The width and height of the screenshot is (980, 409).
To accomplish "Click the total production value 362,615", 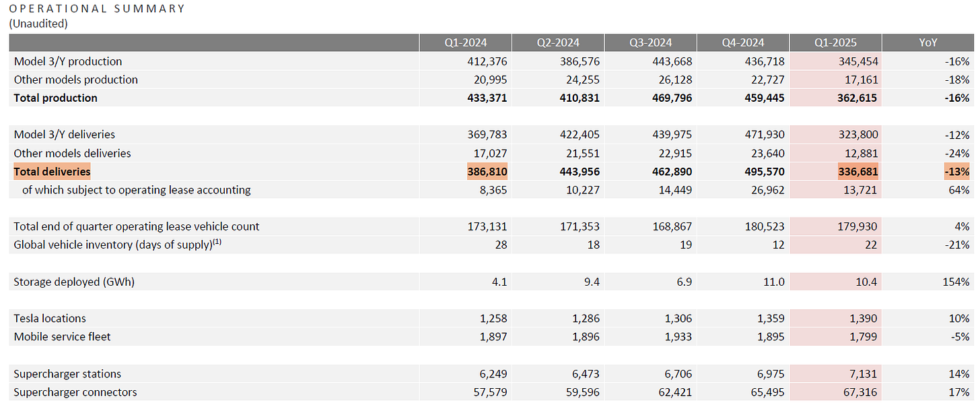I will [x=857, y=98].
